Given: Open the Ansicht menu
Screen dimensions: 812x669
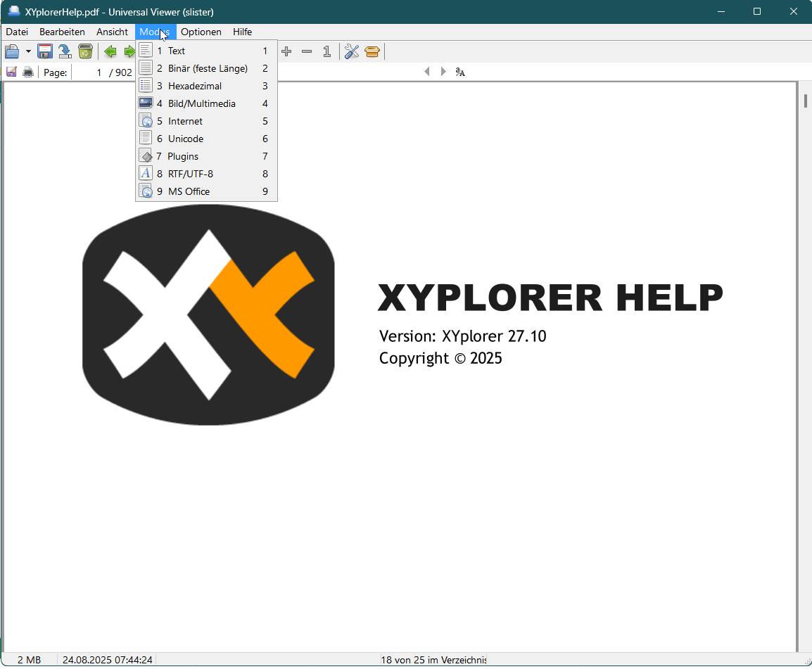Looking at the screenshot, I should pos(112,32).
